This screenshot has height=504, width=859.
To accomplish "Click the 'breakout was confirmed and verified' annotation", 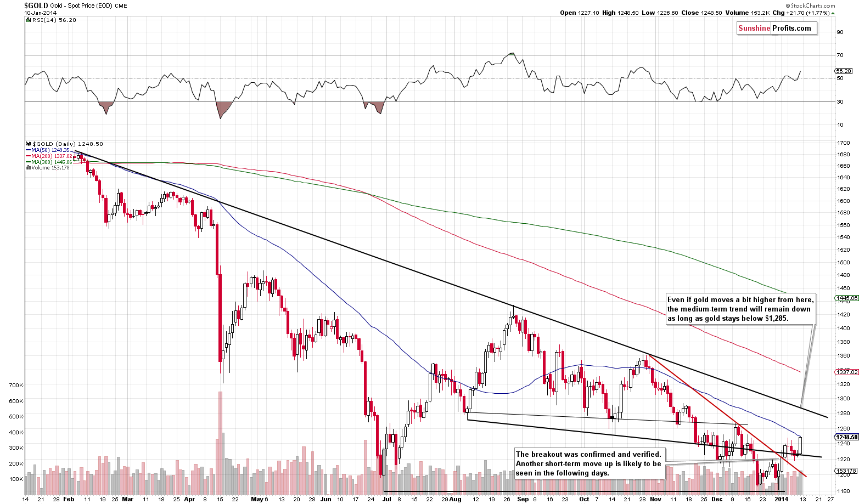I will click(x=589, y=463).
